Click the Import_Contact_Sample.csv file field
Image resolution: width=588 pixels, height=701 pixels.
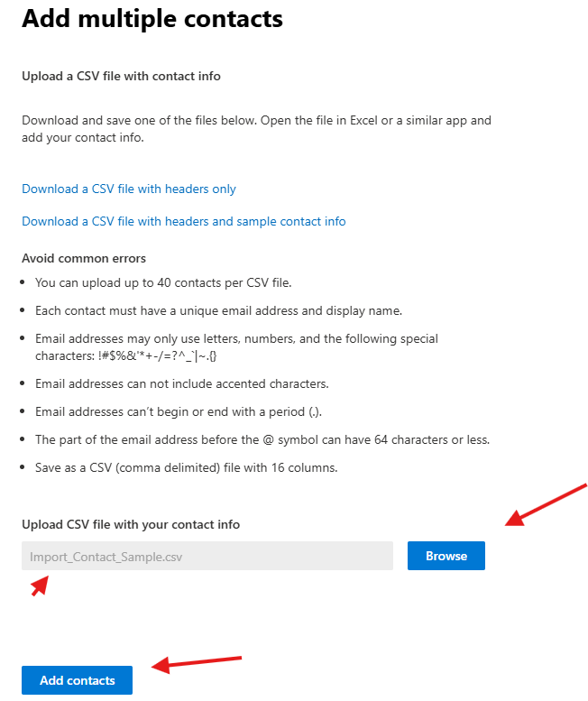point(207,556)
